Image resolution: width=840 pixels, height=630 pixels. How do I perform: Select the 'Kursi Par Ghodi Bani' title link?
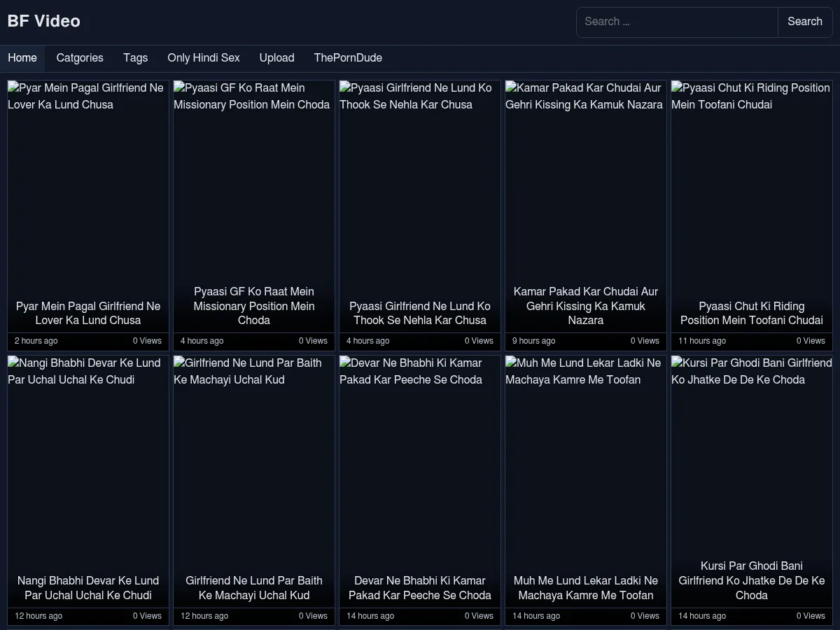pos(752,580)
